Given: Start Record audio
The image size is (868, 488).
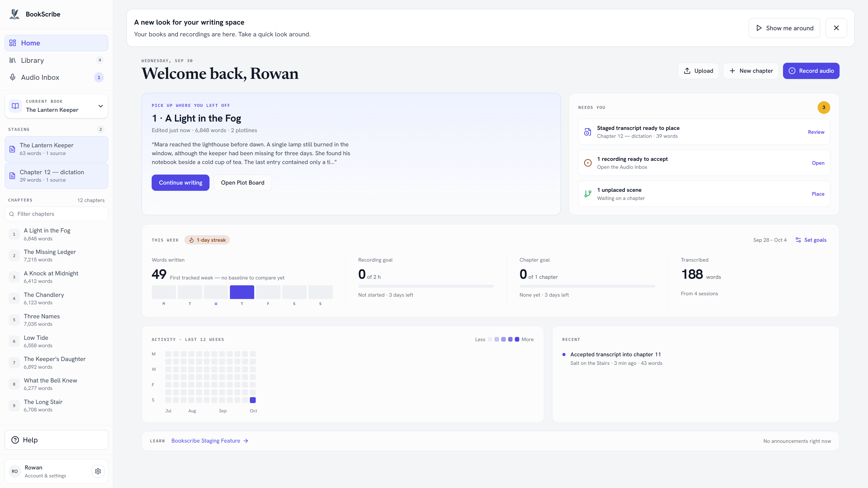Looking at the screenshot, I should pyautogui.click(x=811, y=71).
